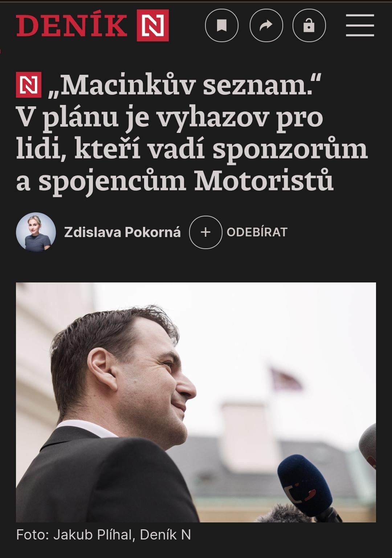Go to homepage via DENÍK wordmark
Image resolution: width=392 pixels, height=558 pixels.
72,25
